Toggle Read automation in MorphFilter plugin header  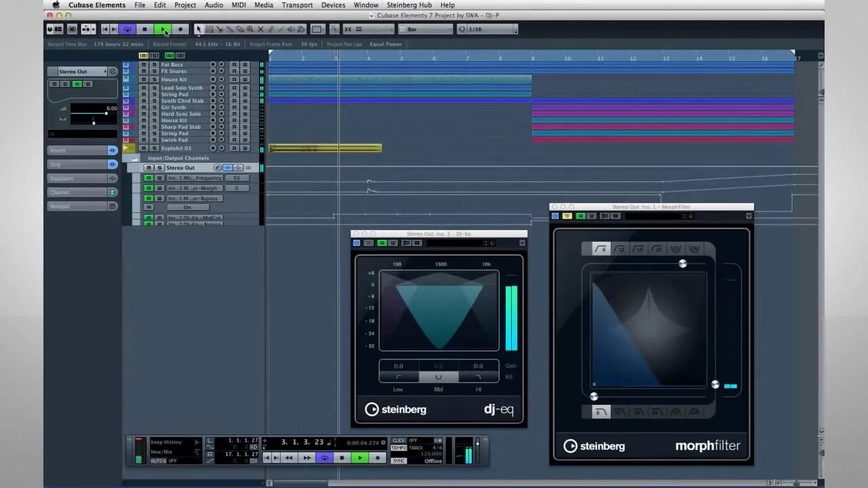(580, 216)
